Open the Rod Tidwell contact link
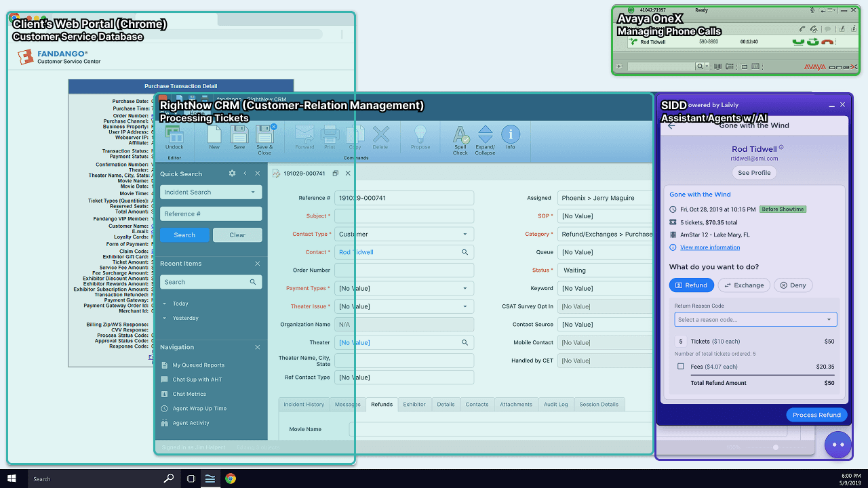The height and width of the screenshot is (488, 868). click(x=356, y=252)
